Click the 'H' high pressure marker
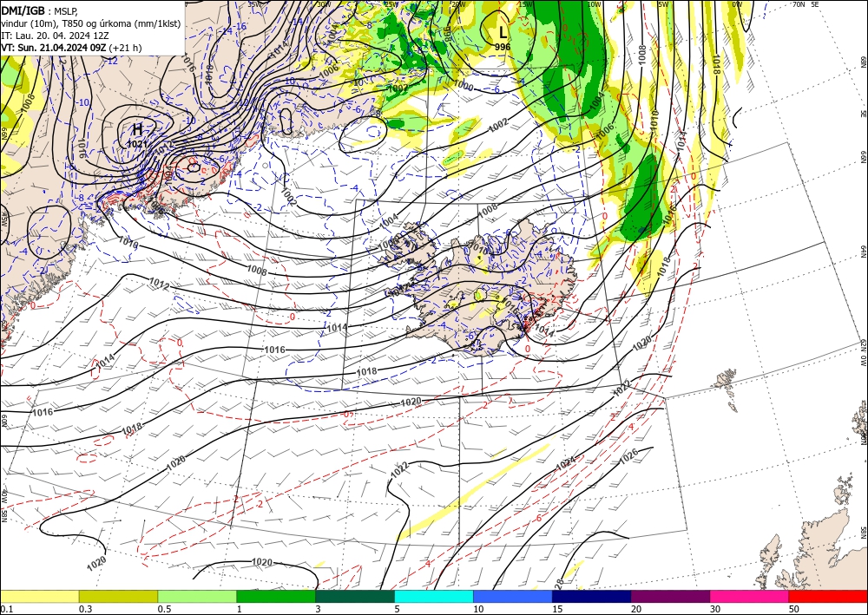 [137, 129]
